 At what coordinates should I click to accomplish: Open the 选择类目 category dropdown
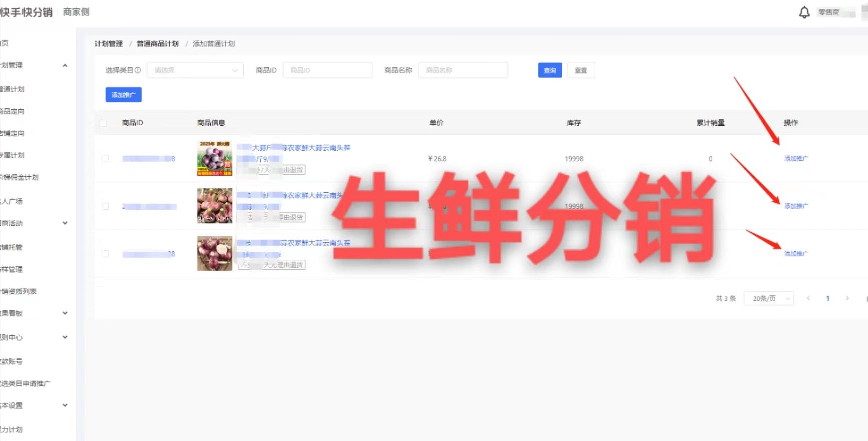coord(195,70)
